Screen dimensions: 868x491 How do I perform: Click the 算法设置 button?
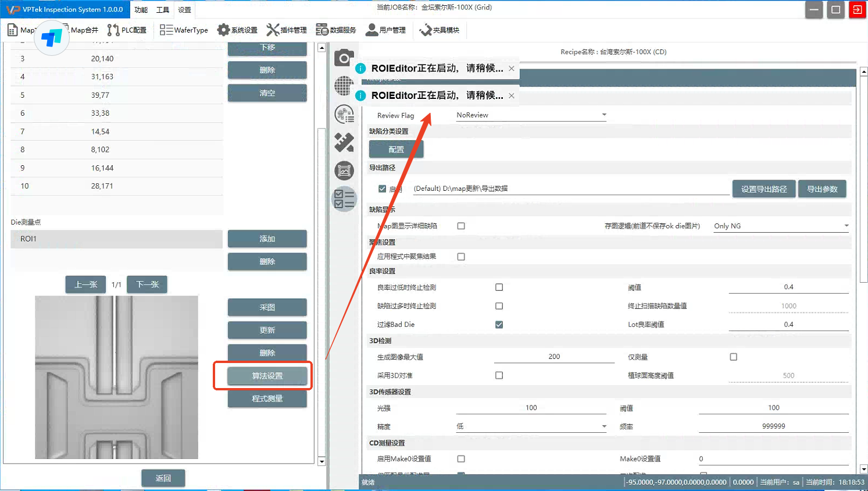point(267,376)
